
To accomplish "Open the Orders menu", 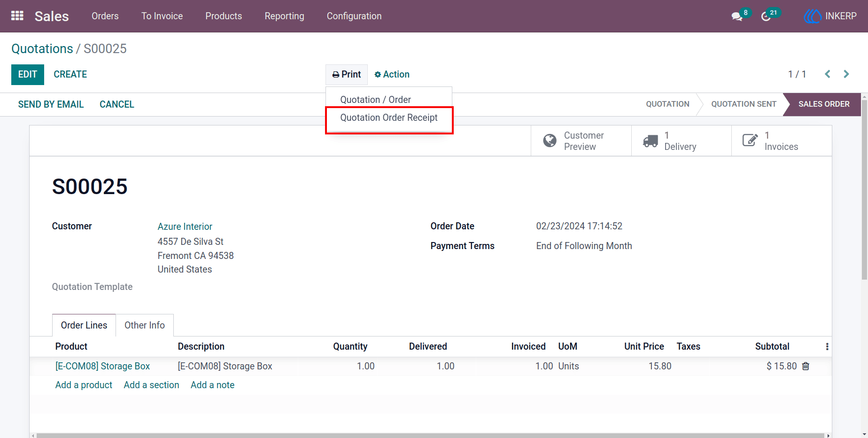I will pyautogui.click(x=105, y=16).
